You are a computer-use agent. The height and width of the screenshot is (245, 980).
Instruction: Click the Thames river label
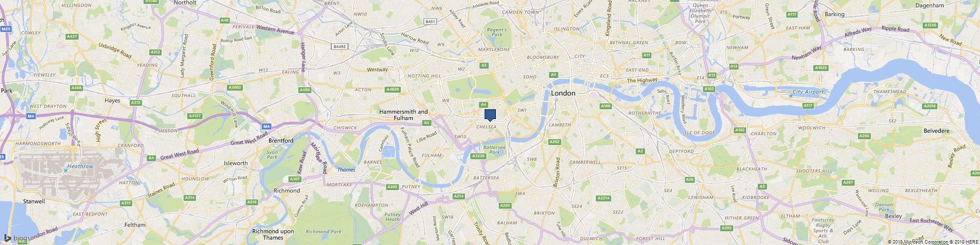[x=346, y=170]
